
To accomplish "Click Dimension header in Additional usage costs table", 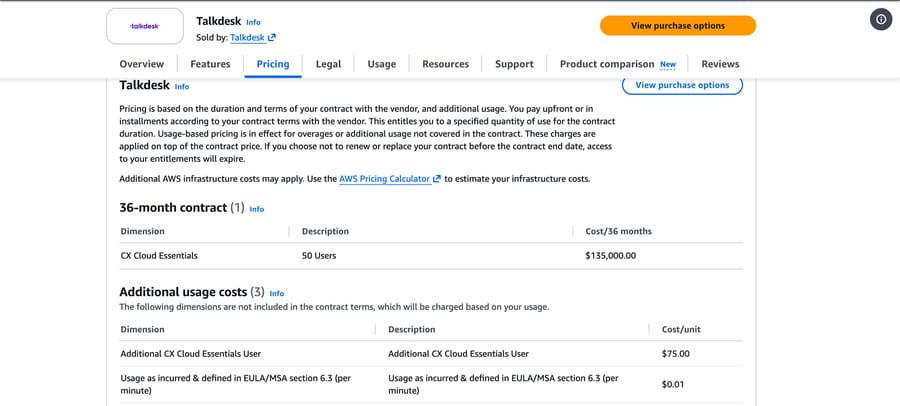I will point(142,330).
